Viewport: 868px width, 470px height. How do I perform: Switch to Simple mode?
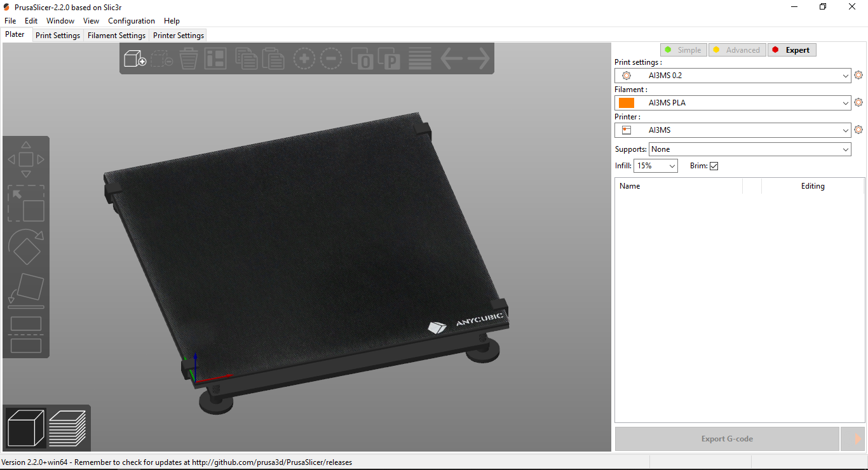(x=684, y=50)
